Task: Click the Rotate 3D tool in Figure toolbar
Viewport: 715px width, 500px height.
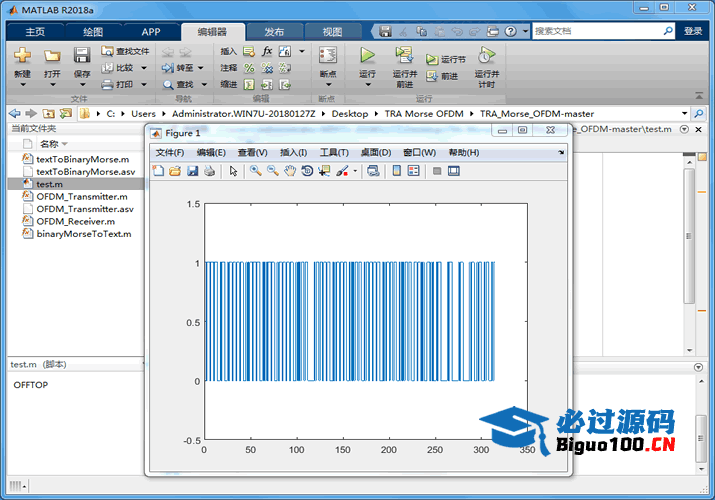Action: tap(307, 171)
